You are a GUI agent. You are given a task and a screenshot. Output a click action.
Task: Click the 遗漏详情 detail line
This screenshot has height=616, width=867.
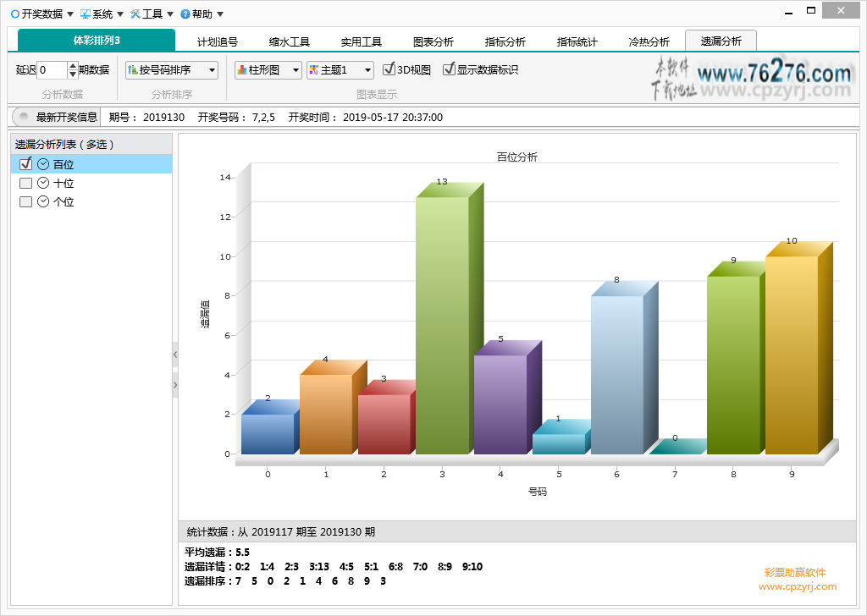tap(334, 566)
